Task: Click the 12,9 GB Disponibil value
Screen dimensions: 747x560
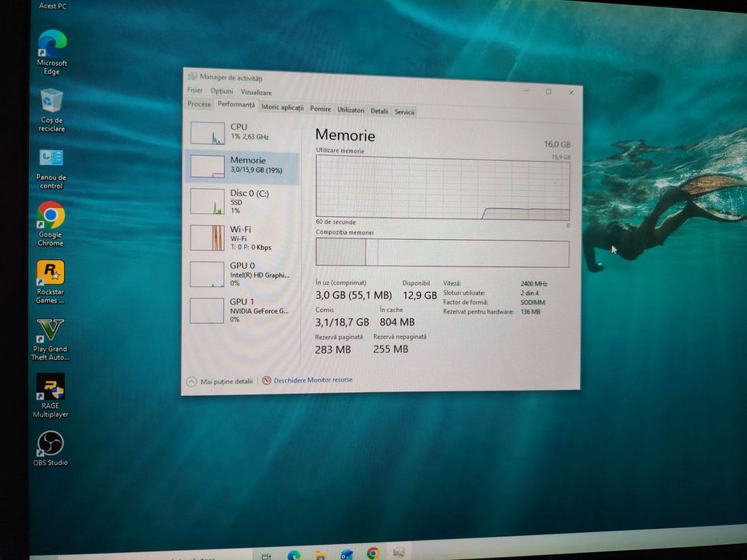Action: 420,295
